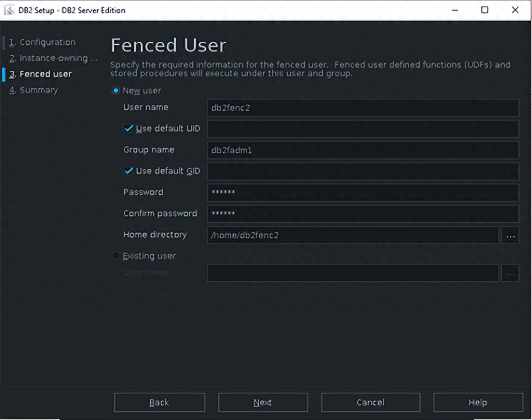
Task: Click the Java icon in title bar
Action: [9, 10]
